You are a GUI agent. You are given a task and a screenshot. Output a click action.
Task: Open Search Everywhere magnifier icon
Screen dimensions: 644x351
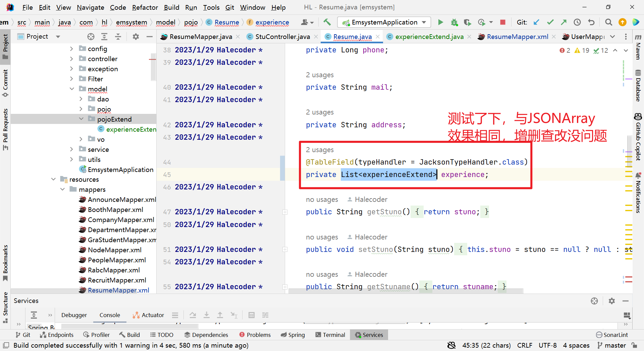[x=608, y=22]
